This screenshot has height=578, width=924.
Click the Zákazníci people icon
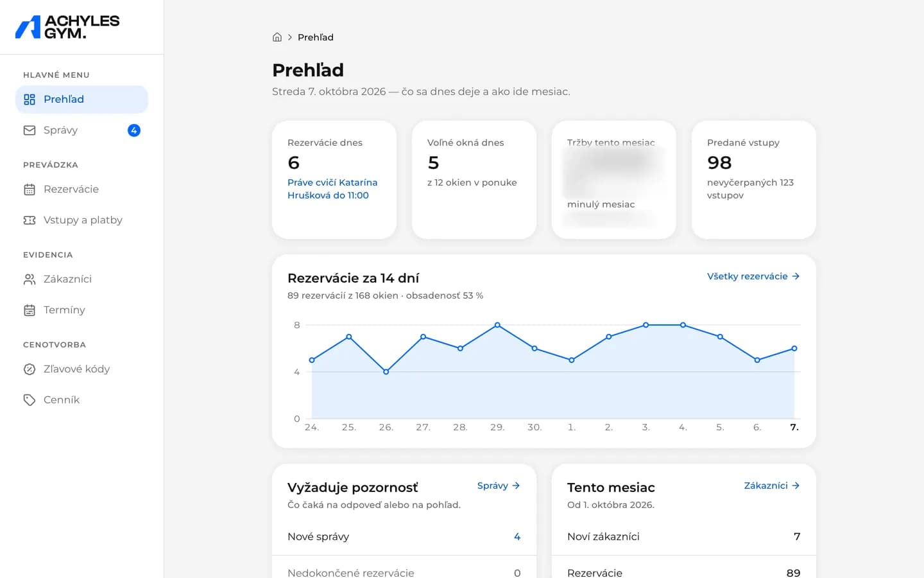click(x=30, y=279)
